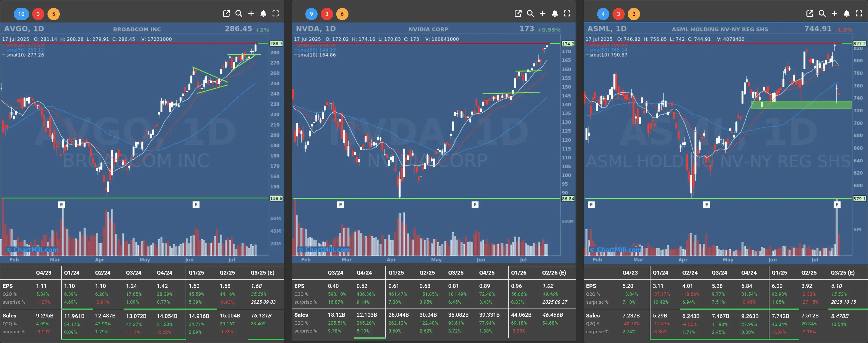Add ASML with plus icon
The width and height of the screenshot is (868, 343).
click(x=834, y=14)
